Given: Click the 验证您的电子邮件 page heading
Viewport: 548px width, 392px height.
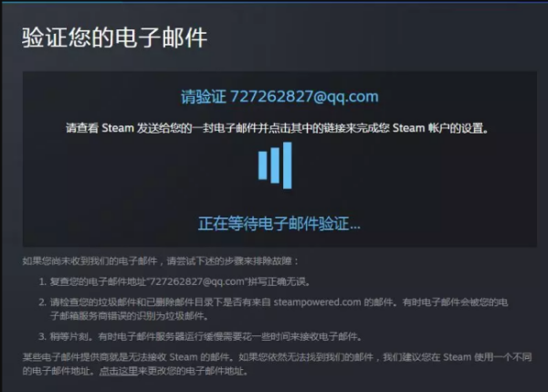Looking at the screenshot, I should [115, 37].
